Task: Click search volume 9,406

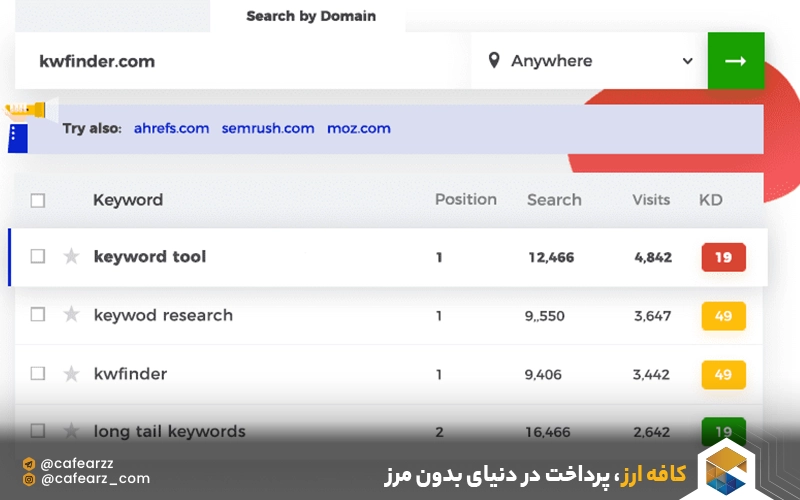Action: (x=543, y=374)
